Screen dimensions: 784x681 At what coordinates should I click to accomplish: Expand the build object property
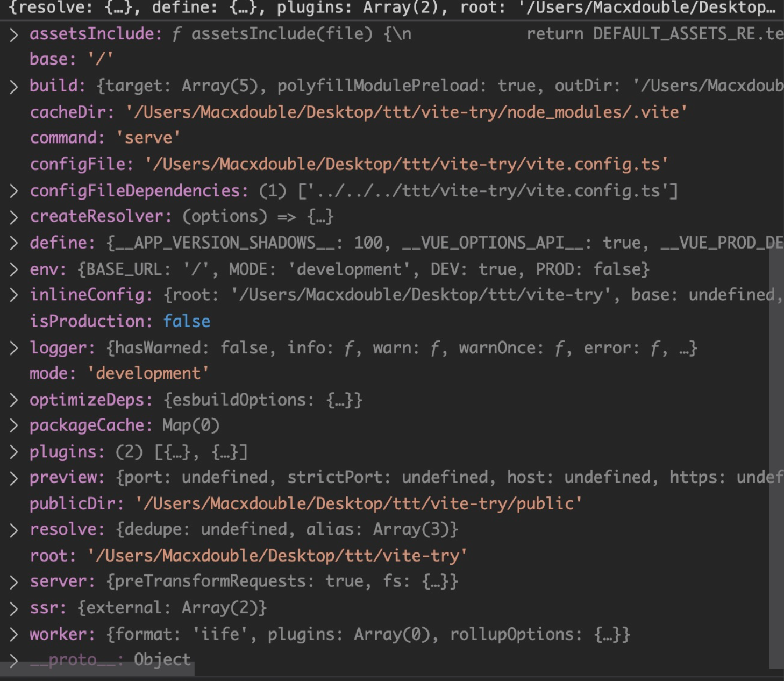14,86
